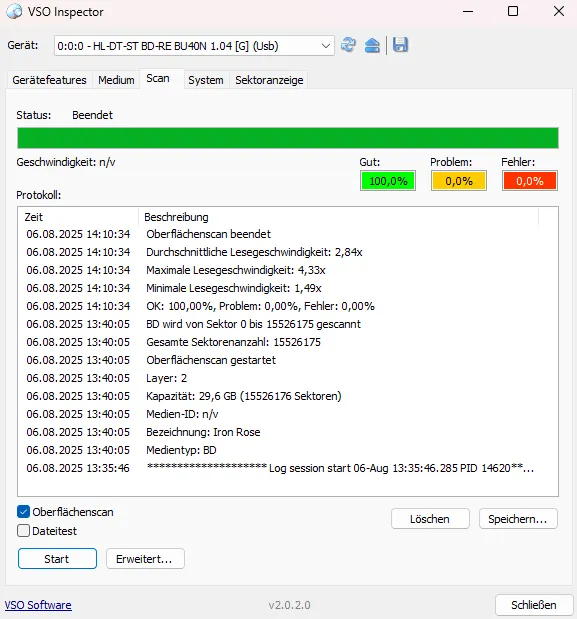The image size is (577, 619).
Task: Click the red Fehler 0,0% indicator
Action: (x=530, y=181)
